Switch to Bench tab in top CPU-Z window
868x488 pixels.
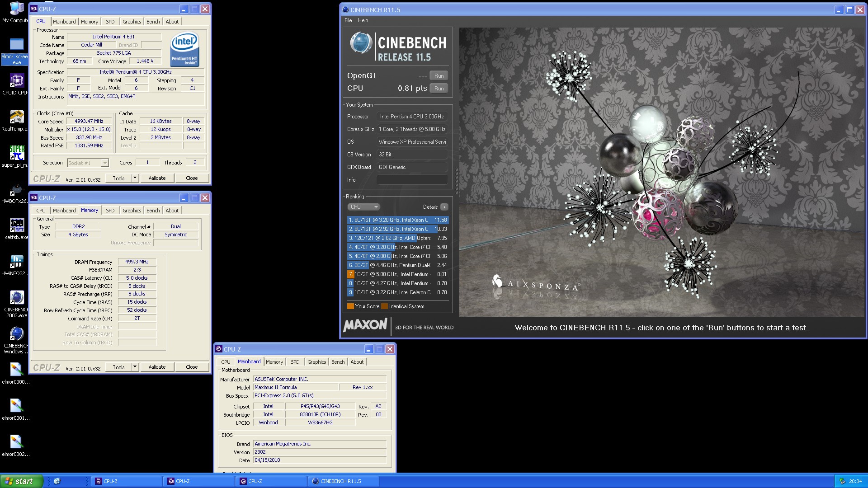(153, 22)
